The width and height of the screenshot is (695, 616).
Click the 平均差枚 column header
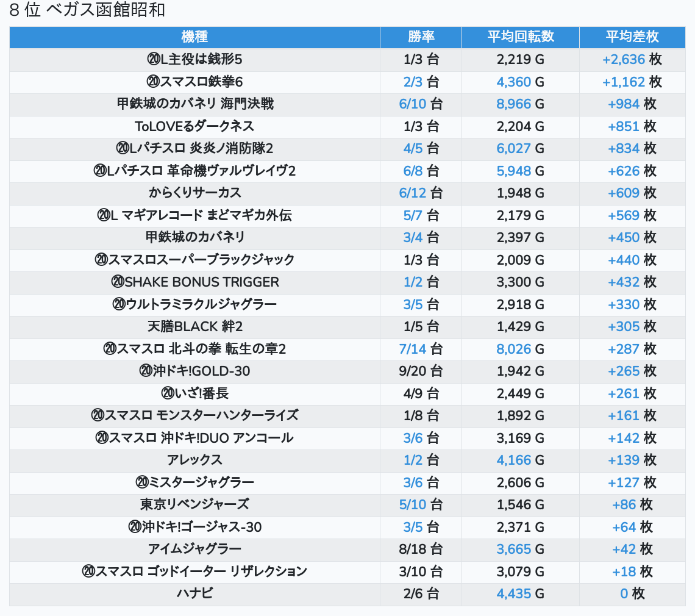pos(632,37)
